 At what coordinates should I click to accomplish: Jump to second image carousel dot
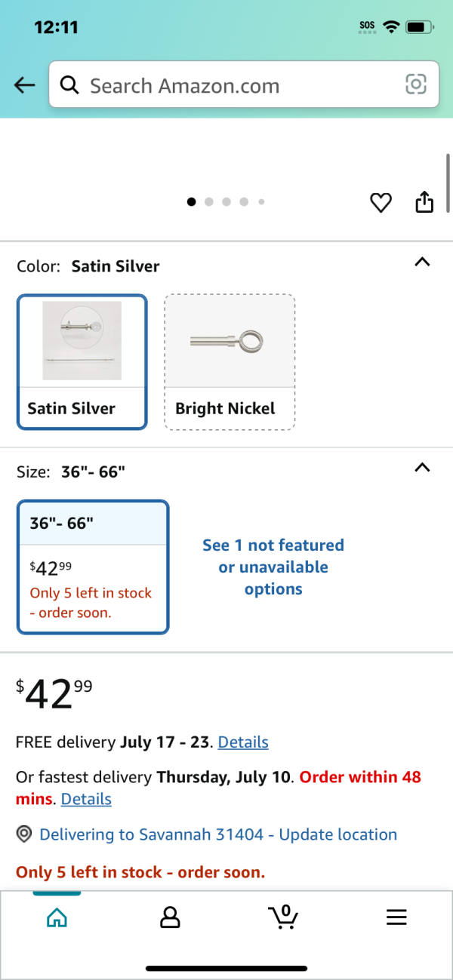click(x=209, y=202)
